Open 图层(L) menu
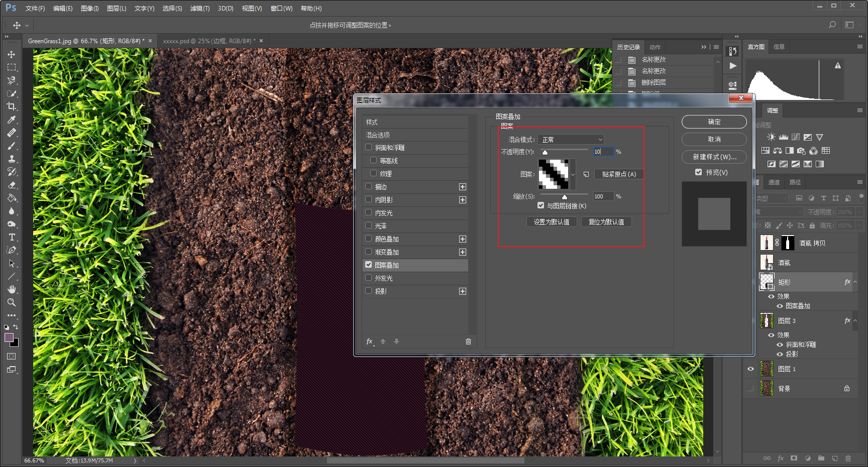 (x=117, y=9)
